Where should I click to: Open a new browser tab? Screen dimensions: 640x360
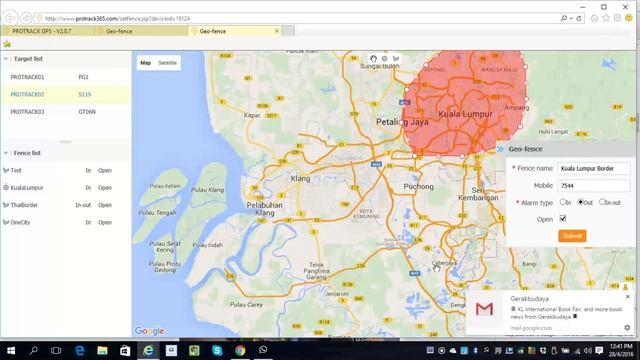288,31
